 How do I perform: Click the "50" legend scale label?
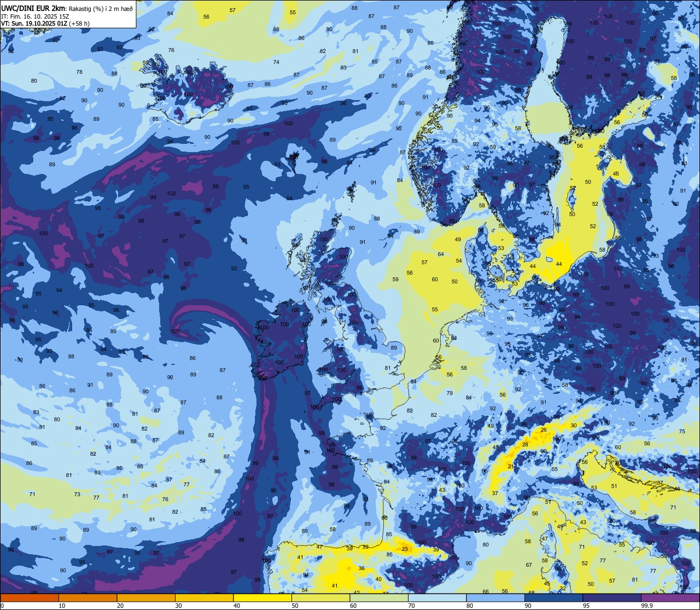point(295,606)
